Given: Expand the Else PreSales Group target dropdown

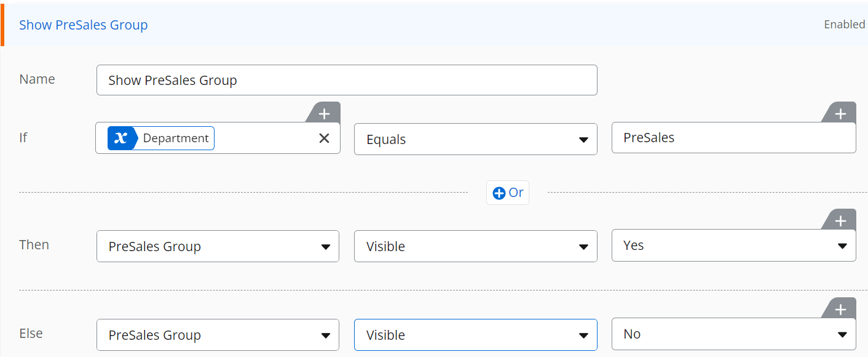Looking at the screenshot, I should [x=218, y=335].
